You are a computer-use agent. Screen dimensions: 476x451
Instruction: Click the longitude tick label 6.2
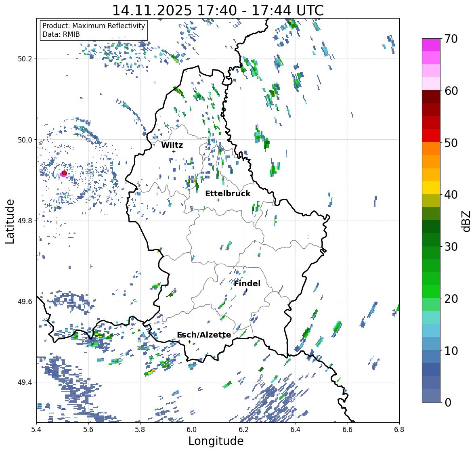point(244,430)
